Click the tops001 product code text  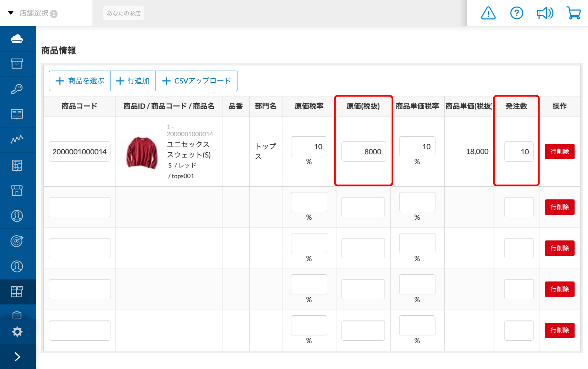pos(183,176)
